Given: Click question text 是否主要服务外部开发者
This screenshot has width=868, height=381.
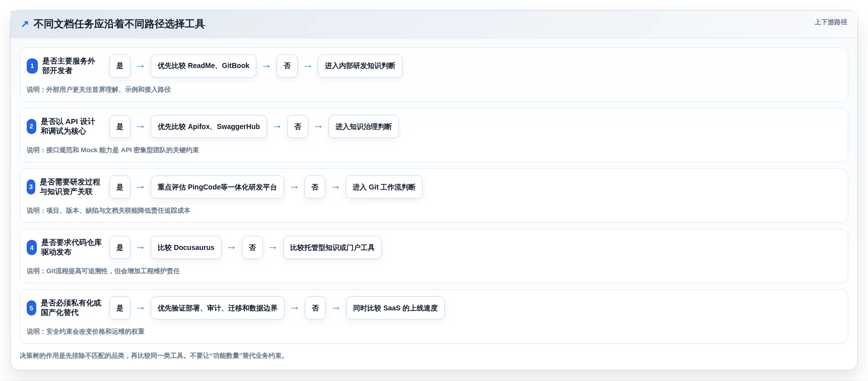Looking at the screenshot, I should click(x=69, y=66).
